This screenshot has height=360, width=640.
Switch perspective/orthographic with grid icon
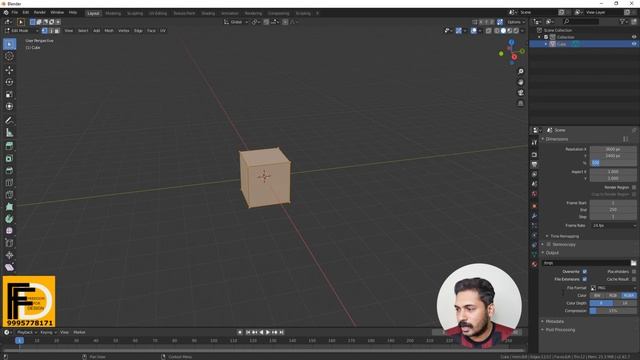click(x=520, y=103)
